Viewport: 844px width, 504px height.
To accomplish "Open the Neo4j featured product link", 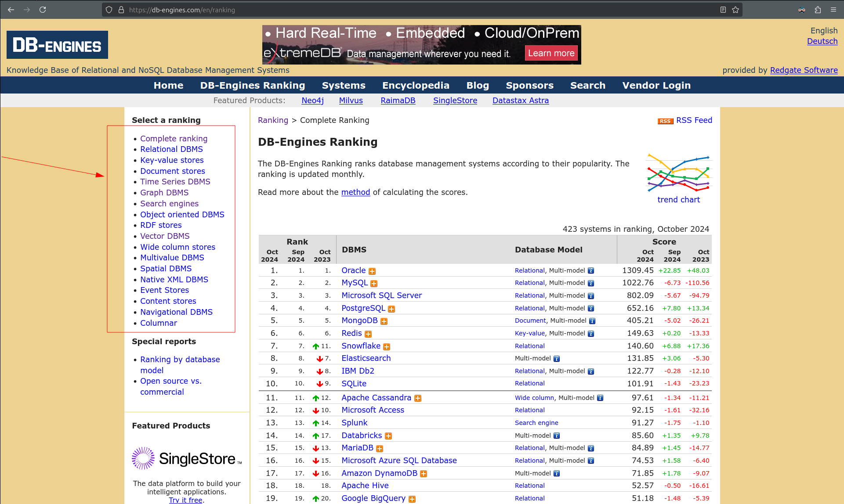I will pos(312,101).
